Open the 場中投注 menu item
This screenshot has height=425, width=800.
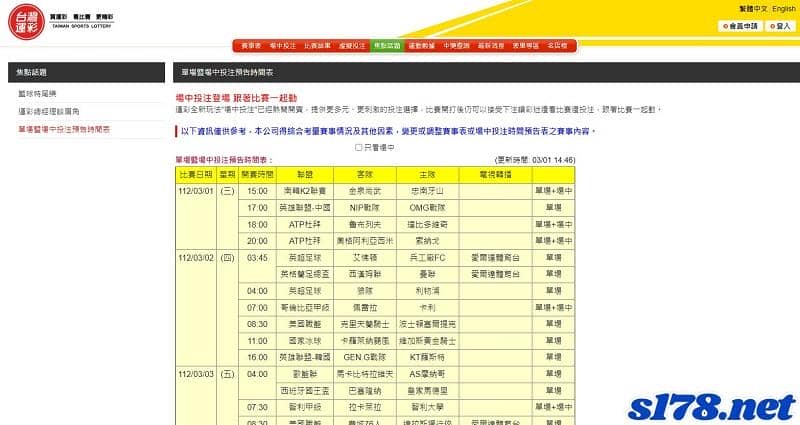pyautogui.click(x=283, y=46)
